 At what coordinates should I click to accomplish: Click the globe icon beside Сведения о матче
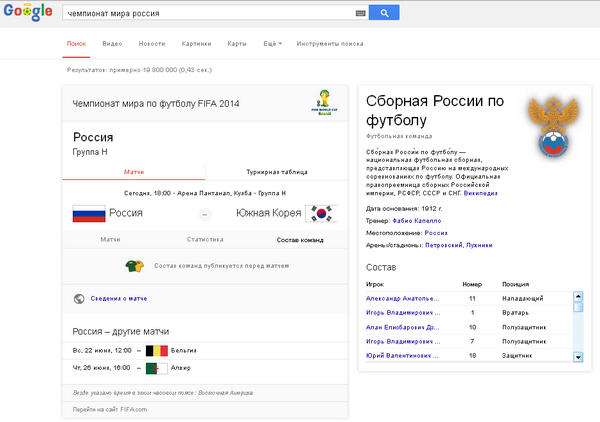pos(79,299)
